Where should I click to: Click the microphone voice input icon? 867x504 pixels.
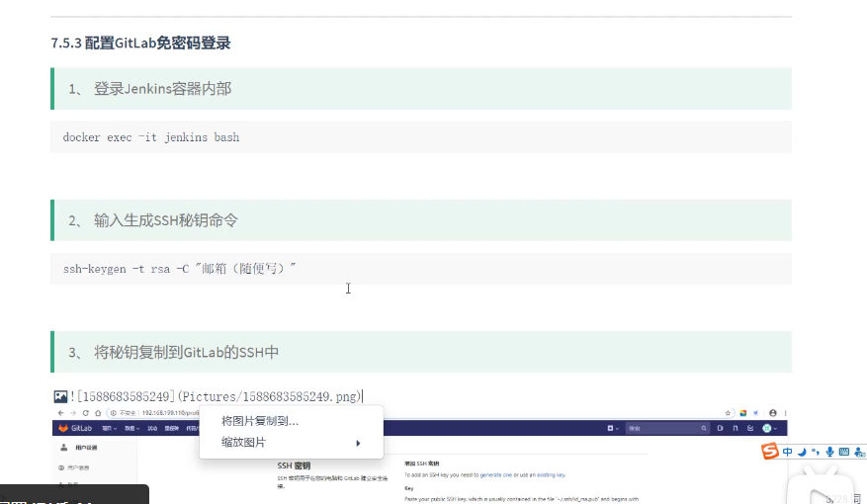[x=829, y=452]
